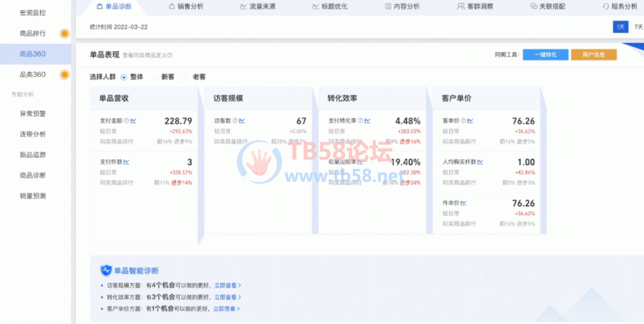Click the 进步14% ranking text
This screenshot has width=644, height=324.
pos(182,182)
